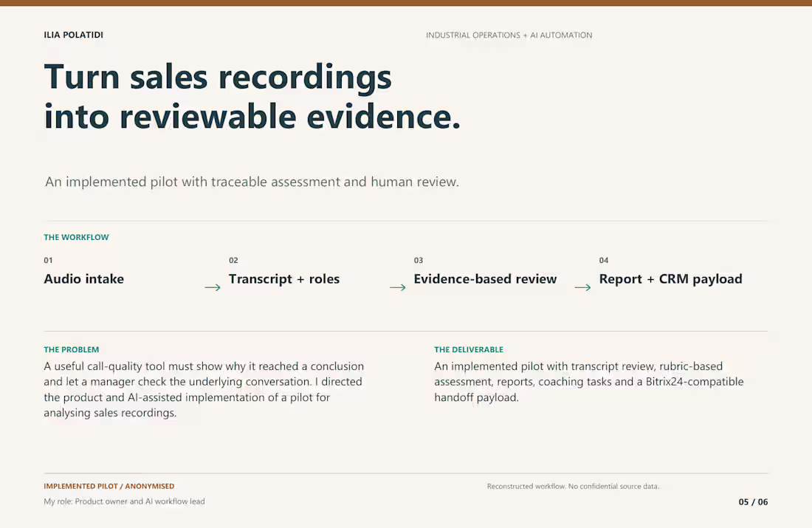Click the problem paragraph about call-quality tool
The height and width of the screenshot is (528, 812).
pos(204,390)
